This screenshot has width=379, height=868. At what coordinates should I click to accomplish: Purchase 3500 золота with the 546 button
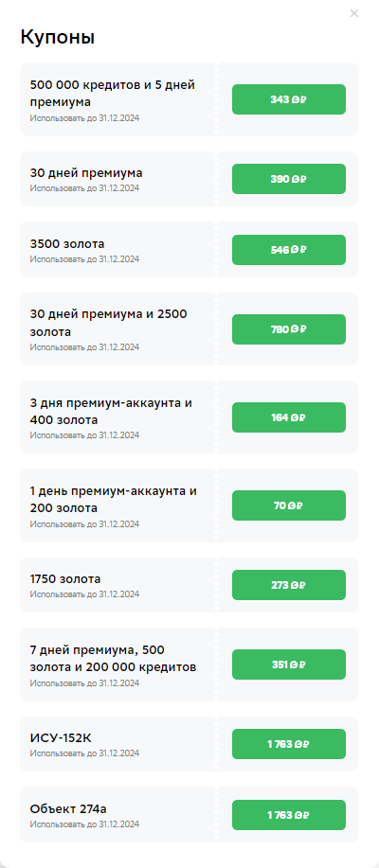[x=289, y=250]
